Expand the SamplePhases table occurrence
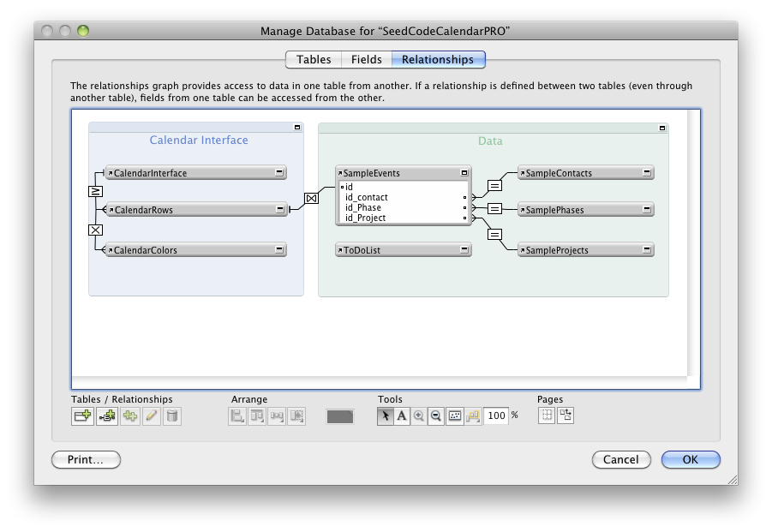The image size is (772, 532). click(647, 209)
